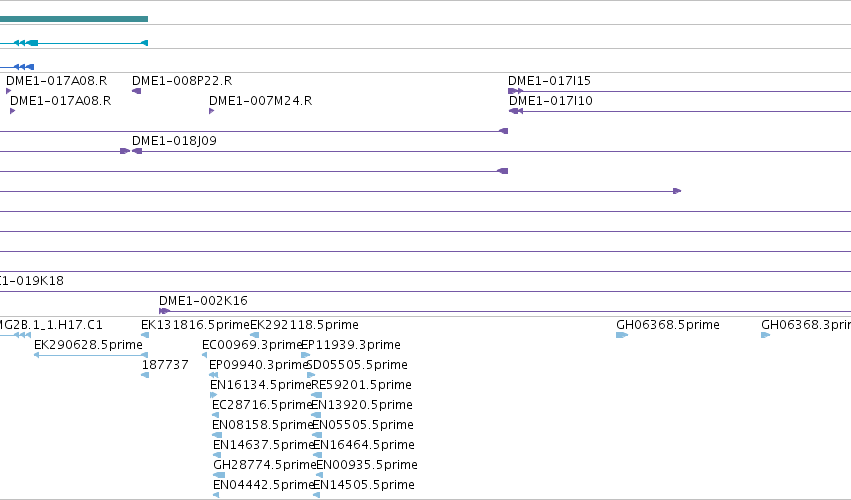
Task: Click the GH06368.3prime EST glyph
Action: [765, 335]
